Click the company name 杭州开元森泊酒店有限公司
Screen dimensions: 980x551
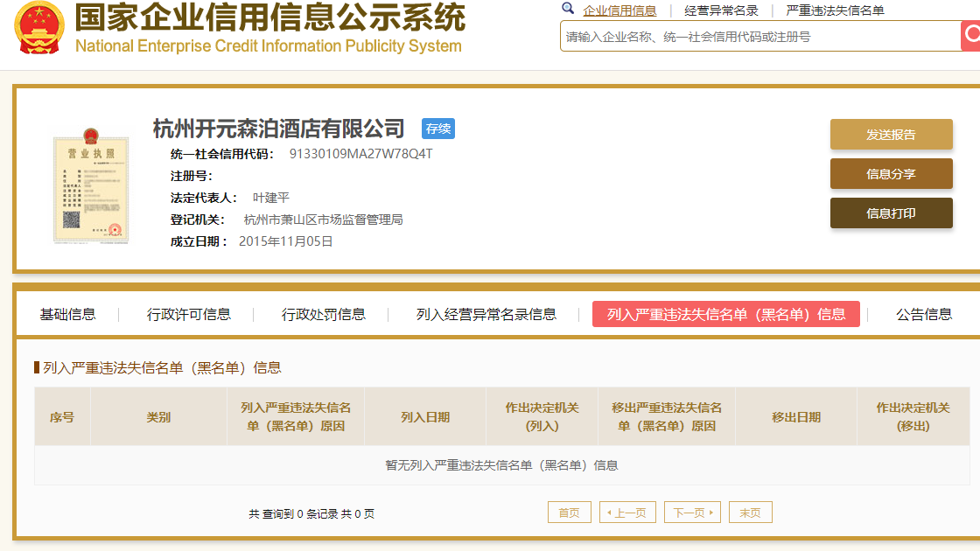click(x=279, y=129)
